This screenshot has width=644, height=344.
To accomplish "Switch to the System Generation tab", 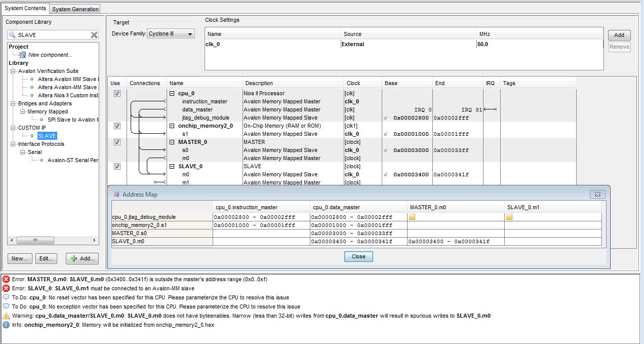I will click(75, 9).
